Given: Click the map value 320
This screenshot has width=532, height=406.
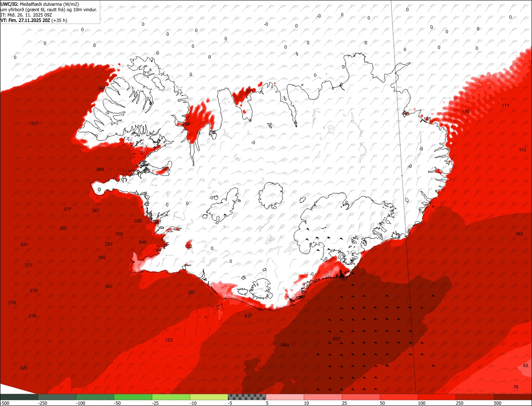Looking at the screenshot, I should [24, 368].
